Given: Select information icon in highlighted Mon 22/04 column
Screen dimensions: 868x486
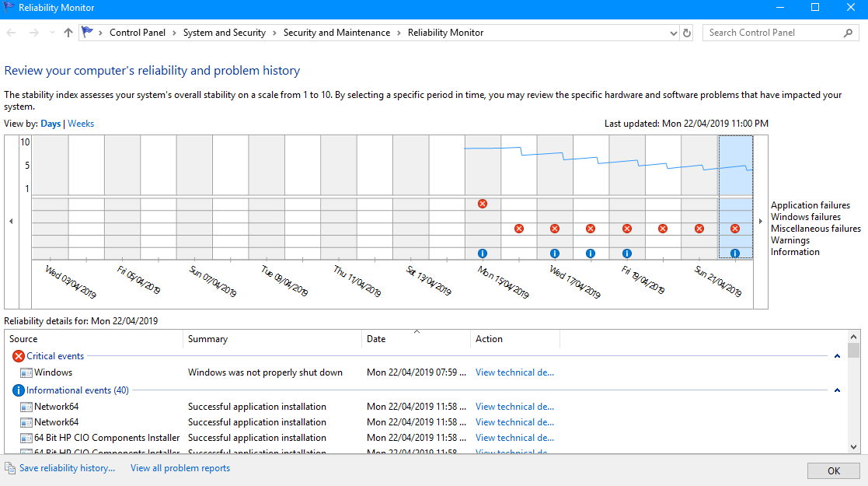Looking at the screenshot, I should point(735,253).
